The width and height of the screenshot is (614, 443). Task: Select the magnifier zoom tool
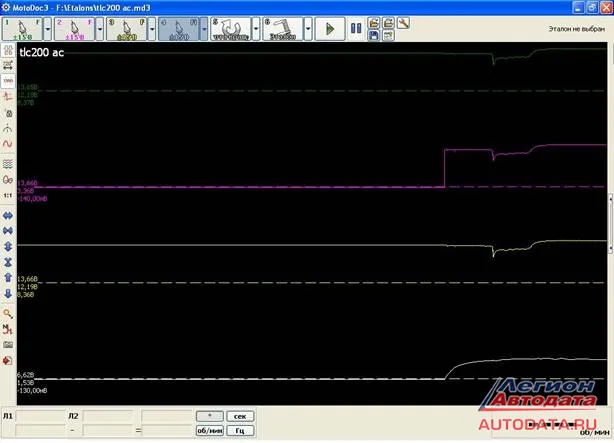point(8,314)
